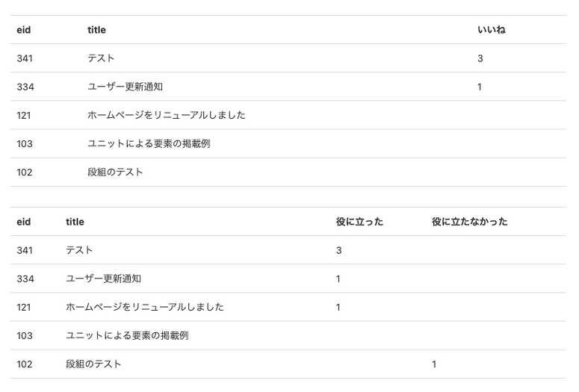Screen dimensions: 579x392
Task: Click eid 103 in the 役に立った table
Action: 25,336
